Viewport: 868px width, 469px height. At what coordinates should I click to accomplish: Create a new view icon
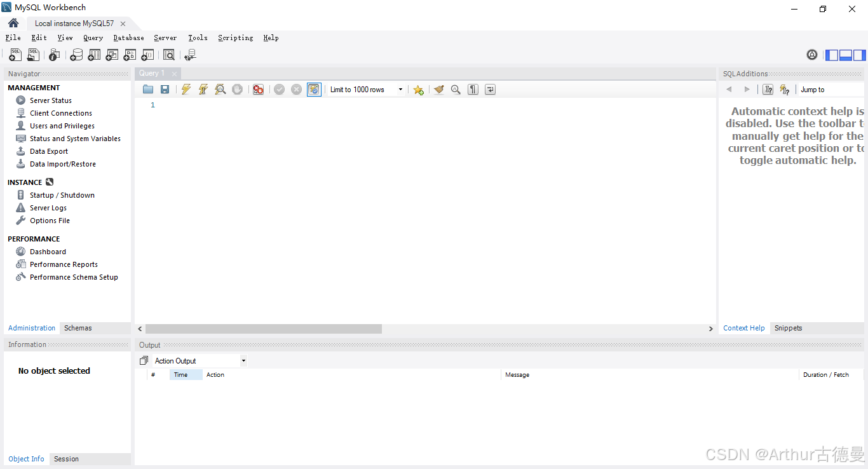[x=112, y=55]
